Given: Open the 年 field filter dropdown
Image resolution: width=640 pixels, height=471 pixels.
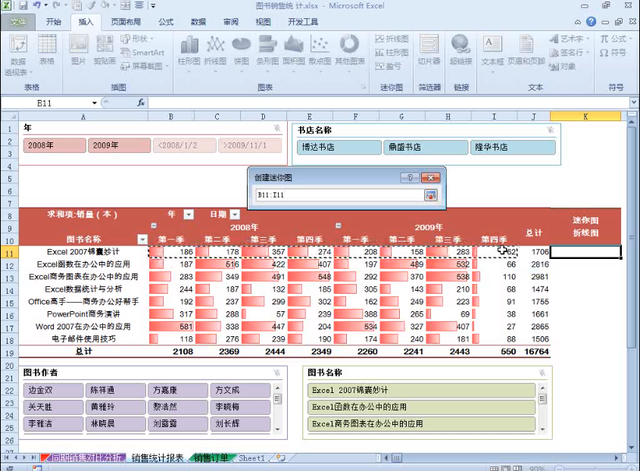Looking at the screenshot, I should (x=189, y=214).
